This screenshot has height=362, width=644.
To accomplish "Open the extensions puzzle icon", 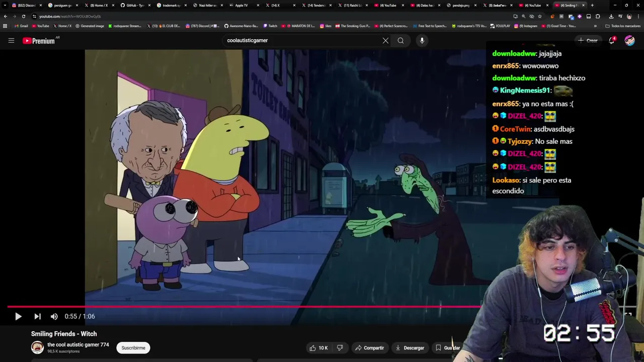I will (598, 16).
